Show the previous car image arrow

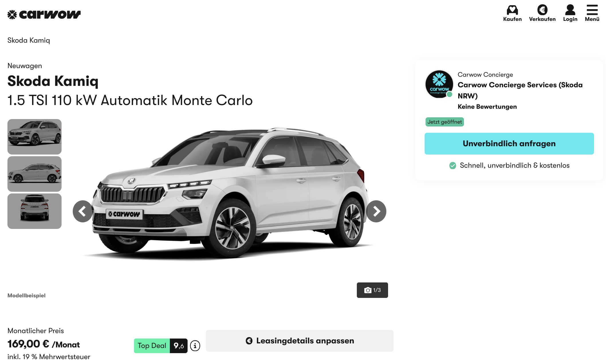(x=83, y=211)
